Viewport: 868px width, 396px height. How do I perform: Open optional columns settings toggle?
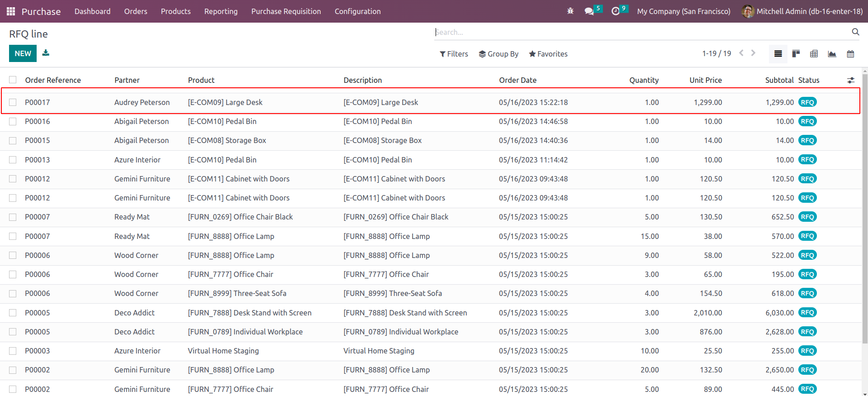pyautogui.click(x=851, y=80)
